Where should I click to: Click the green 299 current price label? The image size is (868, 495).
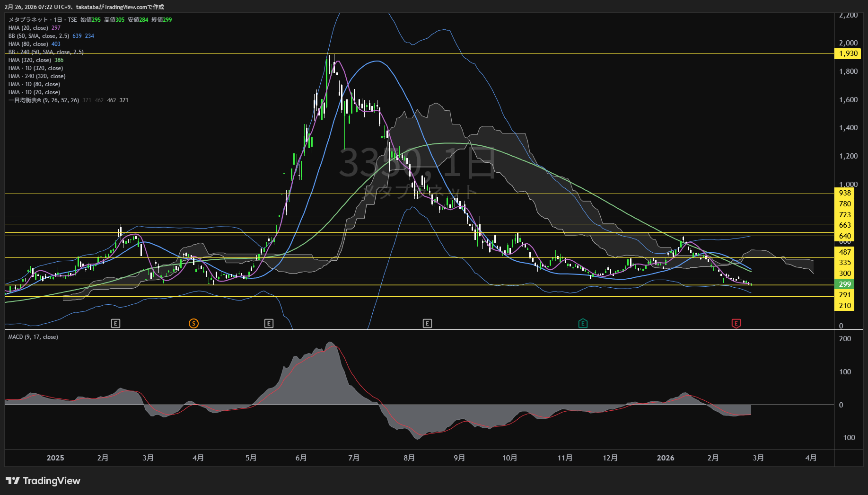845,284
